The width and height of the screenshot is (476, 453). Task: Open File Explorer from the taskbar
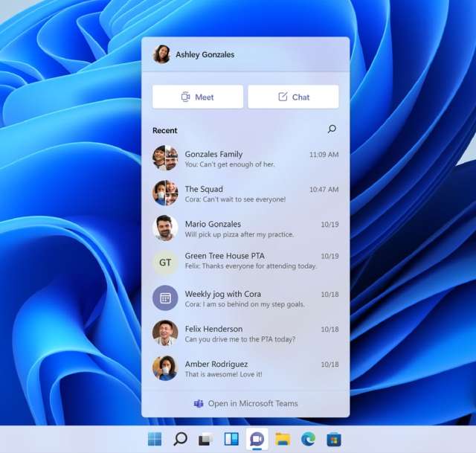coord(283,439)
